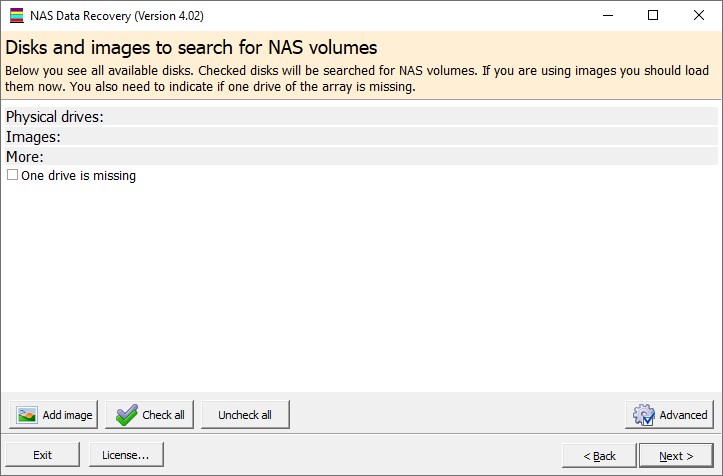Proceed with the Next button
Viewport: 723px width, 476px height.
676,455
